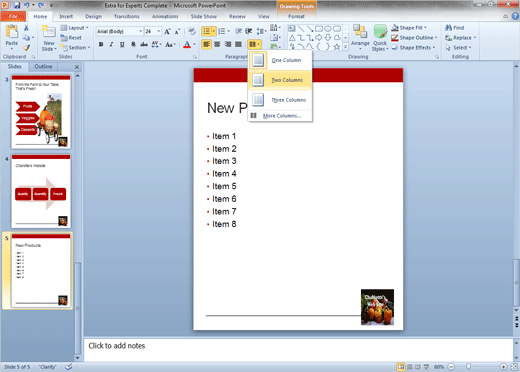The height and width of the screenshot is (372, 520).
Task: Increase font size with grow font icon
Action: pos(167,31)
